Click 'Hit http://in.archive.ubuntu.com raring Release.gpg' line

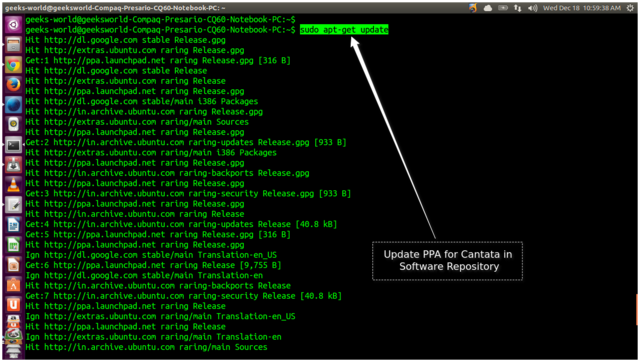click(x=144, y=111)
